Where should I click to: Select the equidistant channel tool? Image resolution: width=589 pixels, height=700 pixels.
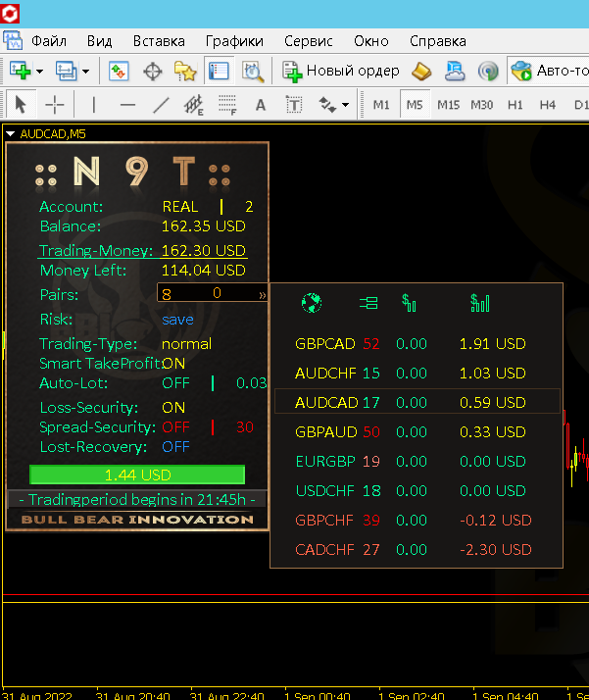[x=194, y=105]
